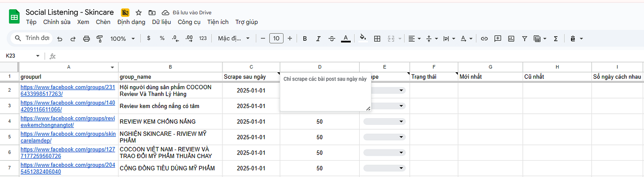Open the Chỉnh sửa menu
The image size is (644, 177).
[57, 22]
